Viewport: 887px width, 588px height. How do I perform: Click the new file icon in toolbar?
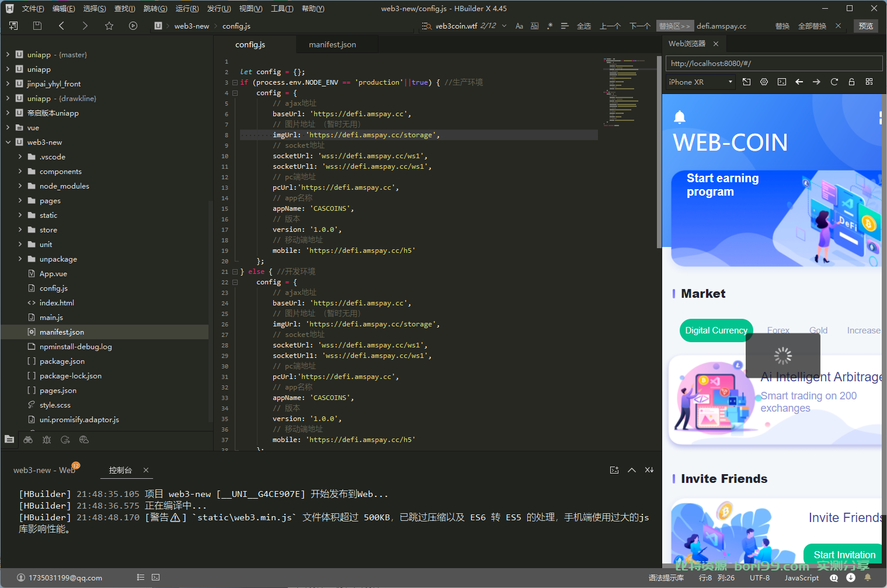(x=13, y=26)
